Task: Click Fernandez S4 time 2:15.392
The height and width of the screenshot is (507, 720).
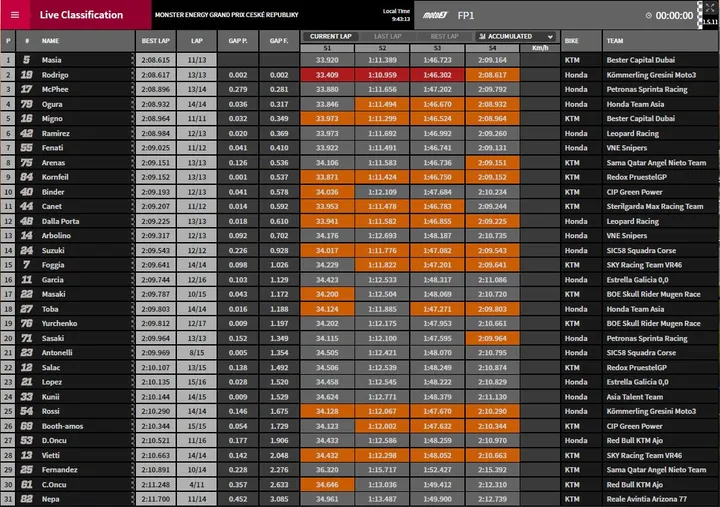Action: (492, 470)
